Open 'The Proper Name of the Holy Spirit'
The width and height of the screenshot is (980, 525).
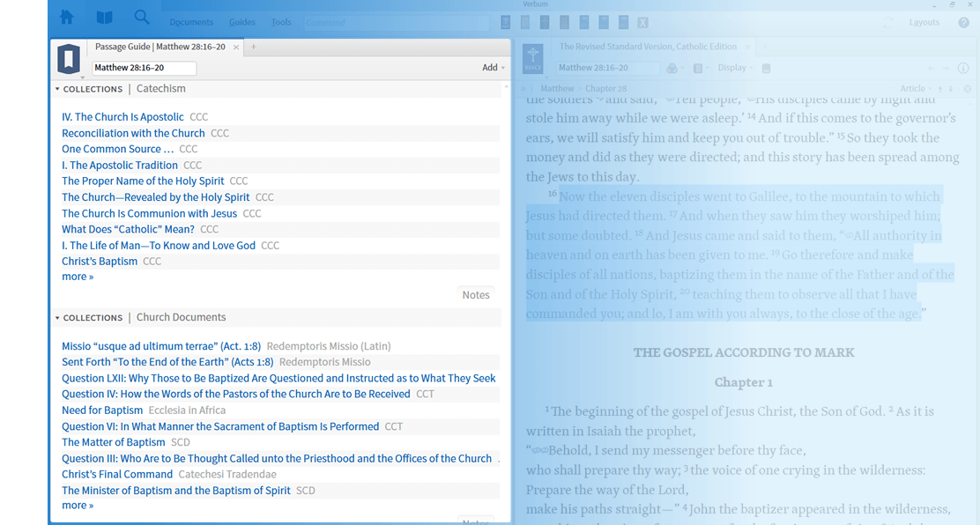143,181
